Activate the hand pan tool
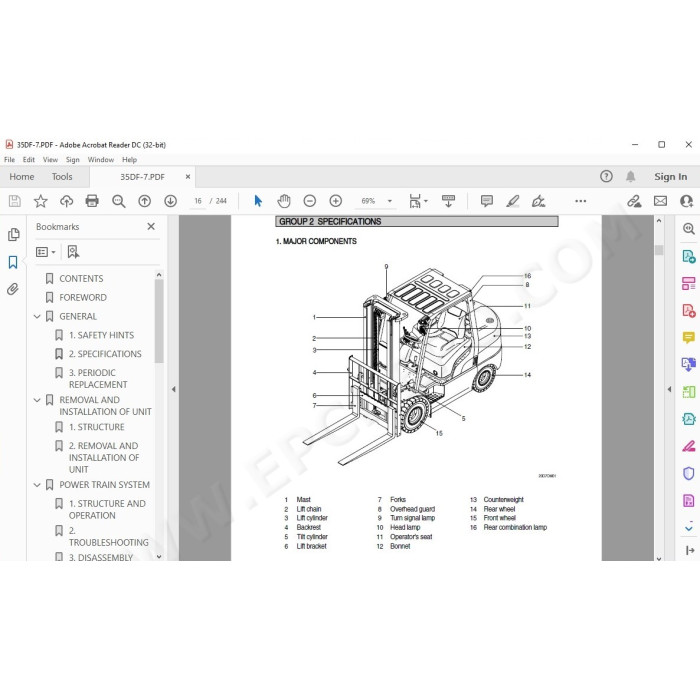This screenshot has width=700, height=700. point(283,201)
